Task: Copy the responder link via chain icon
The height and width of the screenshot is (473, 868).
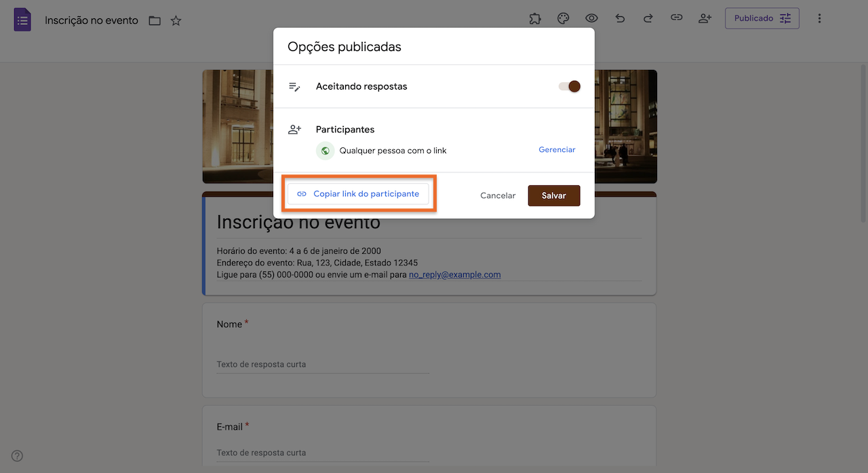Action: (676, 18)
